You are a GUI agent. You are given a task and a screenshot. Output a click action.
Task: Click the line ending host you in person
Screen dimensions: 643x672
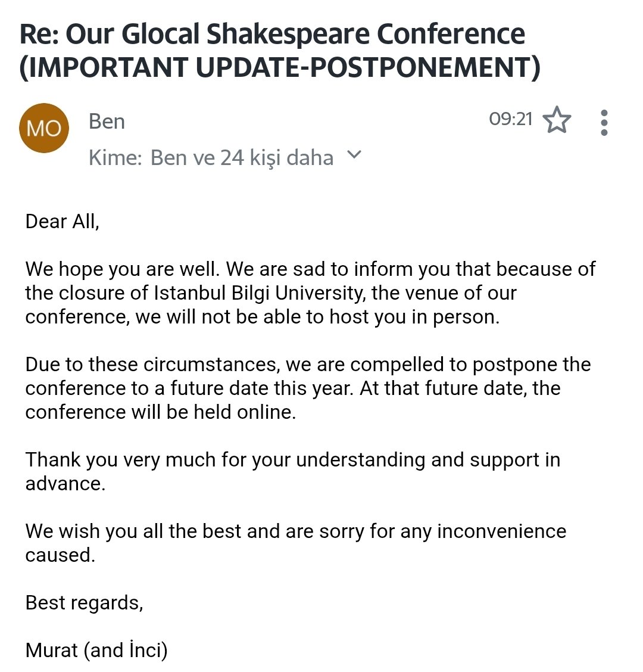pos(263,317)
